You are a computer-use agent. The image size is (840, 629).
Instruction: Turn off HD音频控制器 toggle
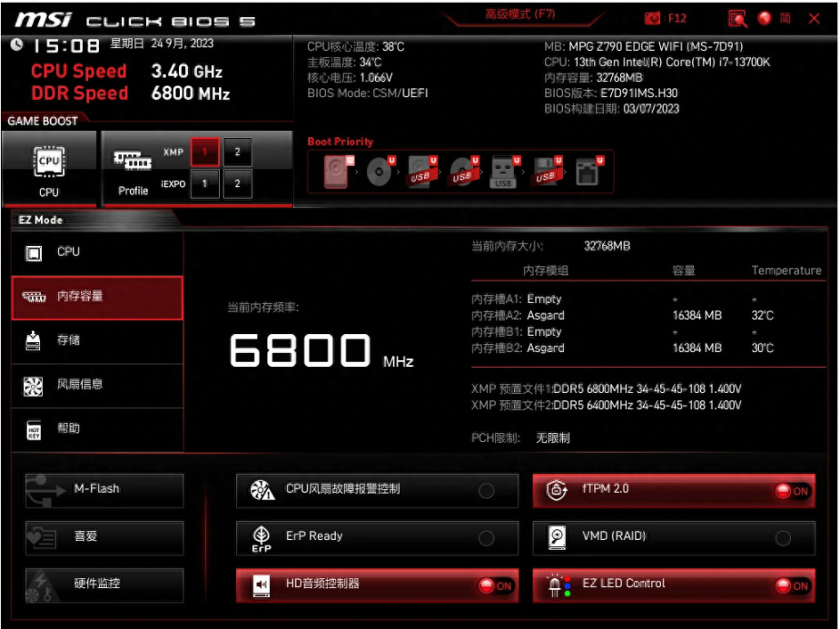(495, 585)
